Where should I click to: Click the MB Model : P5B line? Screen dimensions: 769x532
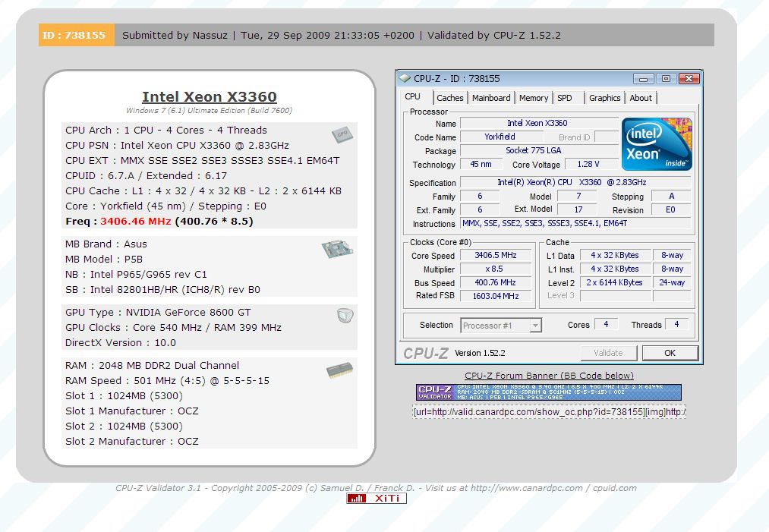[104, 259]
